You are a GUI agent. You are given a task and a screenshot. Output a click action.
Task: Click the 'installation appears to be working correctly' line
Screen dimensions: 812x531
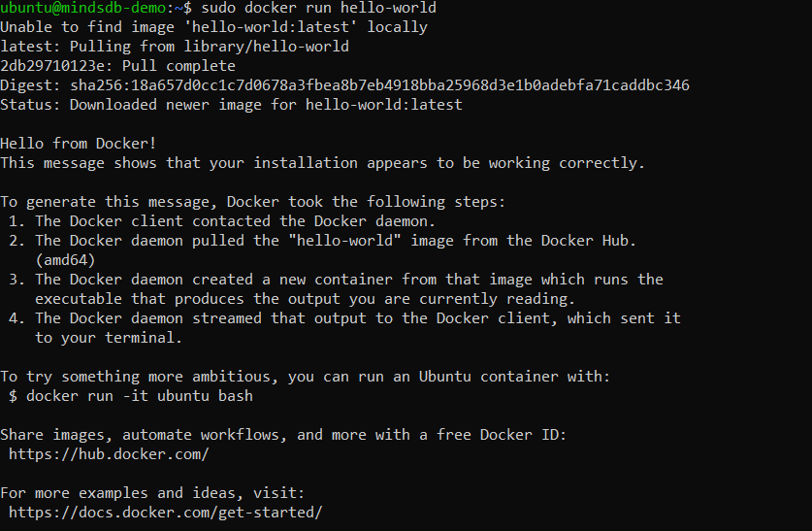(322, 163)
